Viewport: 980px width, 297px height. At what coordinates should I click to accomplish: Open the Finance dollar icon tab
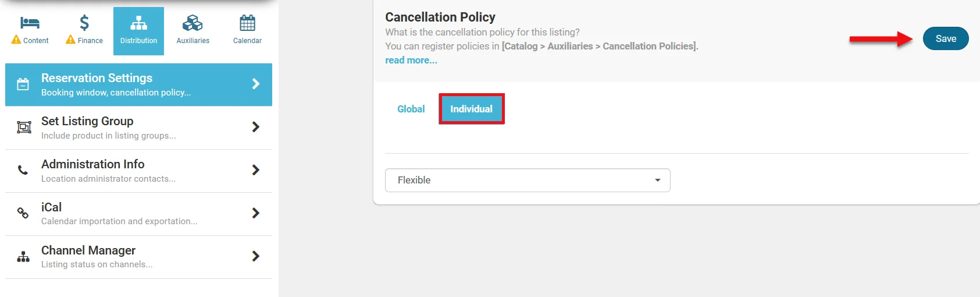(x=84, y=23)
